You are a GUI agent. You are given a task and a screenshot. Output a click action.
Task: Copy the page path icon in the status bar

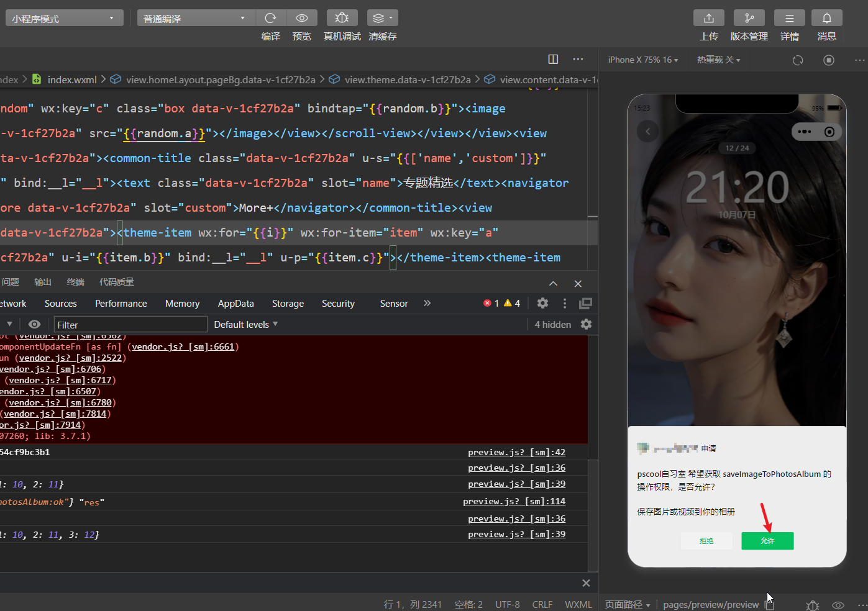(x=770, y=605)
